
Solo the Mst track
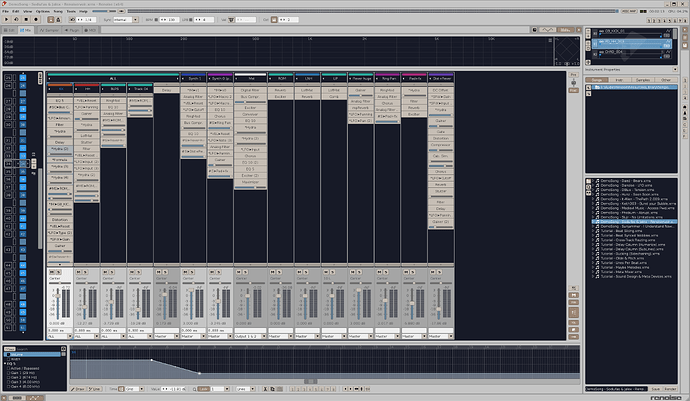245,272
